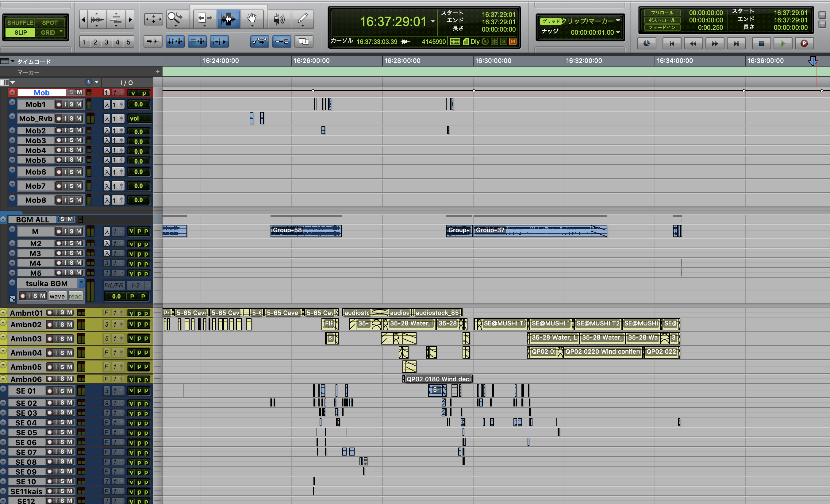Screen dimensions: 830x504
Task: Go to end transport button
Action: (736, 44)
